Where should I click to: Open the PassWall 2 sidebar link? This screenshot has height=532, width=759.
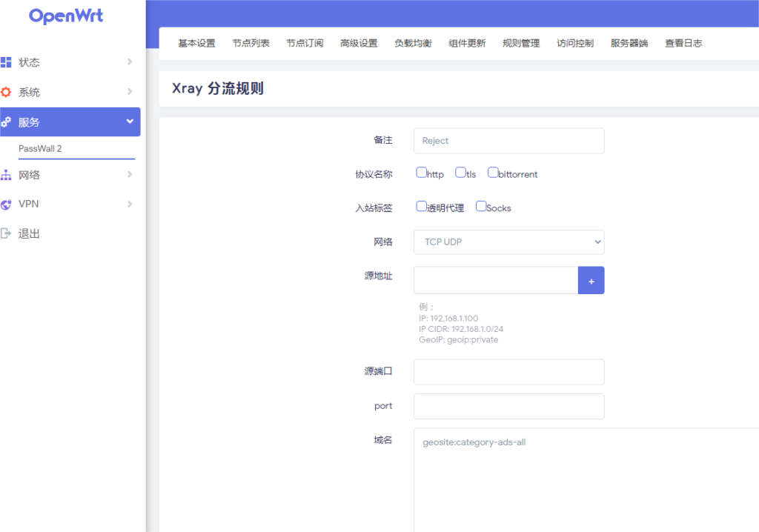point(40,149)
